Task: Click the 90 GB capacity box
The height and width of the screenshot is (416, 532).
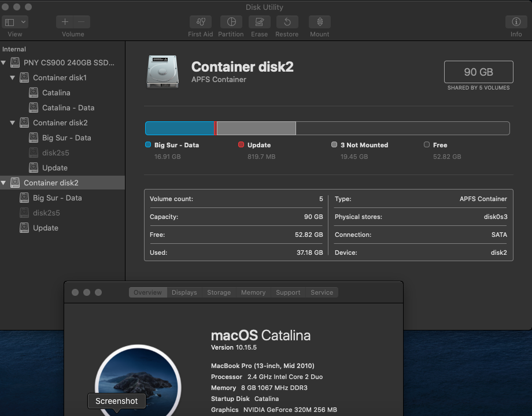Action: click(x=478, y=72)
